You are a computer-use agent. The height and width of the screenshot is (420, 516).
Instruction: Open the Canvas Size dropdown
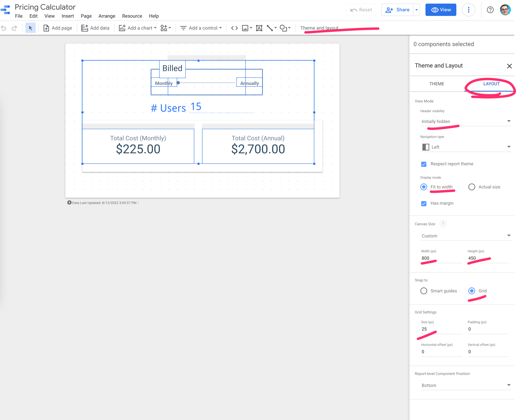click(465, 236)
